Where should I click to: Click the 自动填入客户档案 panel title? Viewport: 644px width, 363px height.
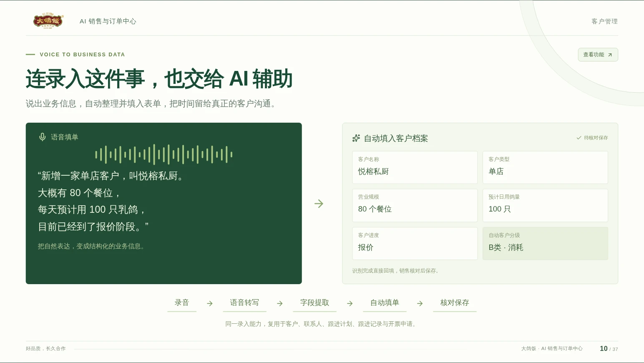click(396, 139)
